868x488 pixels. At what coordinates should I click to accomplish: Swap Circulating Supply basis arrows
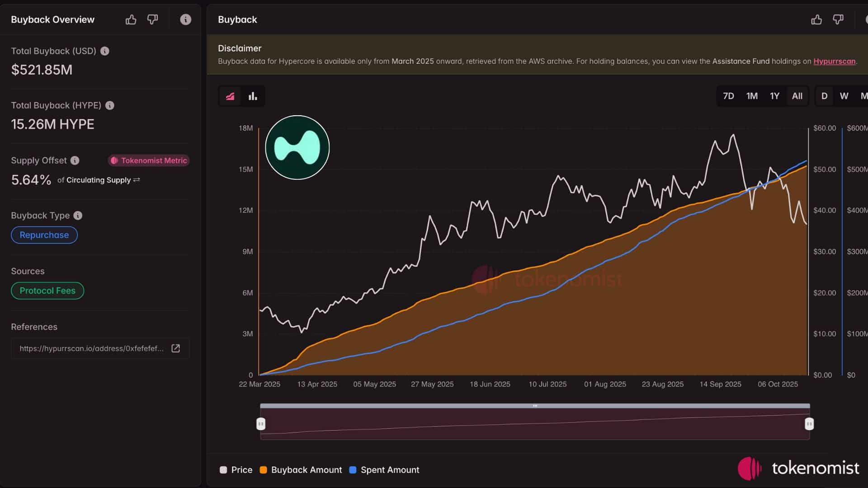[x=137, y=180]
